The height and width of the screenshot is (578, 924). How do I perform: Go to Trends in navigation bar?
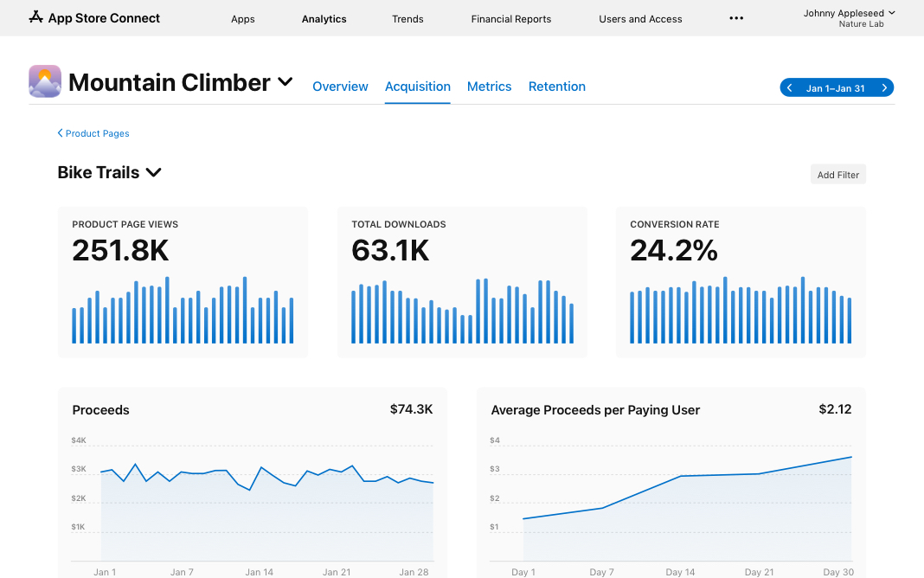[407, 19]
